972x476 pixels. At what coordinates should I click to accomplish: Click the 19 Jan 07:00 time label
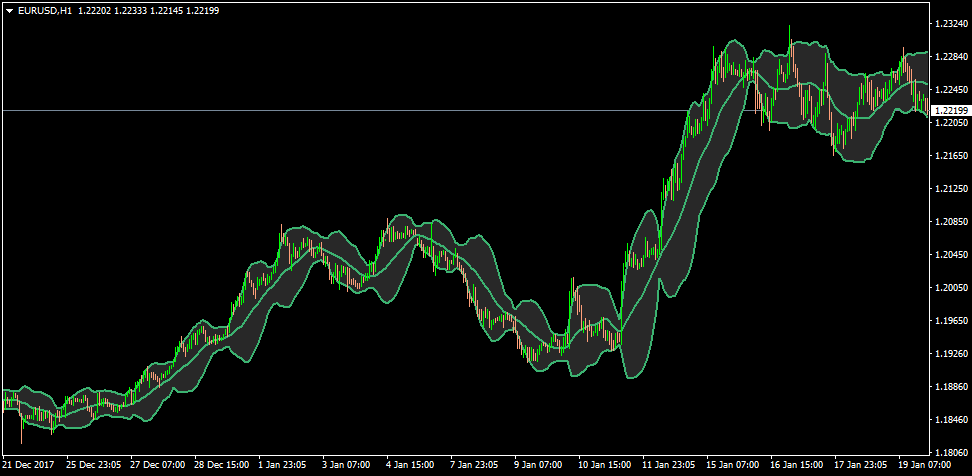(x=926, y=464)
